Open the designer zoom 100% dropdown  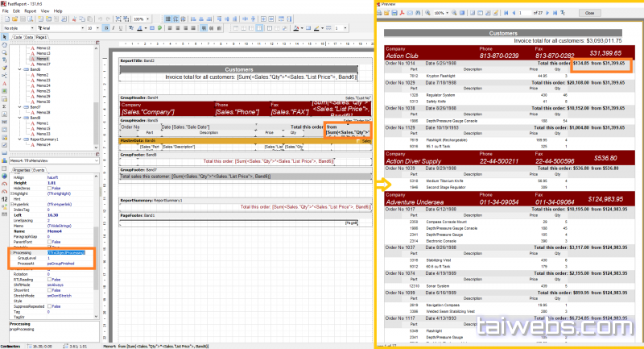click(146, 19)
